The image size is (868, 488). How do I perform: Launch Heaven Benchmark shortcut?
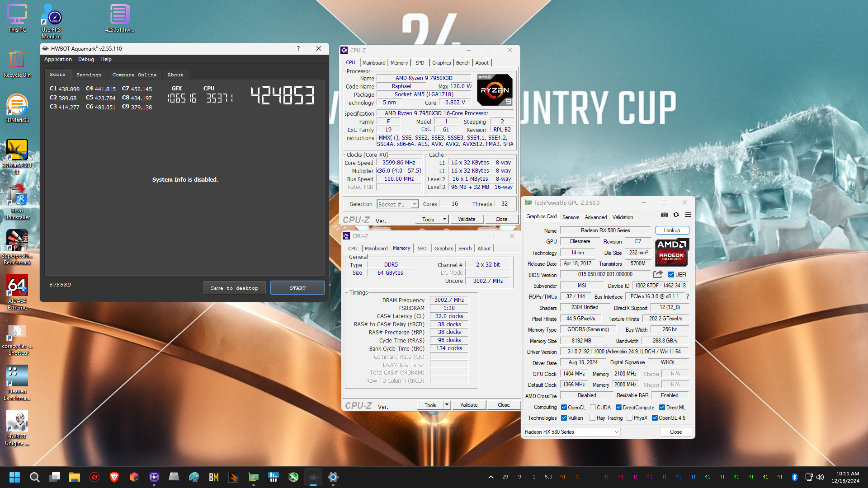coord(17,382)
